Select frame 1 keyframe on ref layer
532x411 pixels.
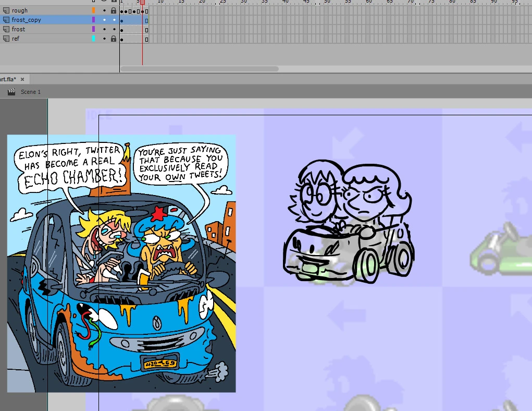122,40
